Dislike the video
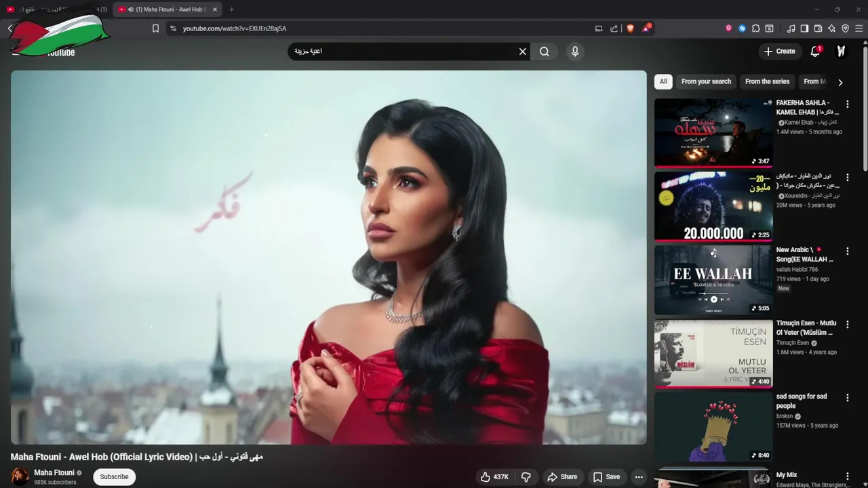The width and height of the screenshot is (868, 488). pyautogui.click(x=526, y=477)
